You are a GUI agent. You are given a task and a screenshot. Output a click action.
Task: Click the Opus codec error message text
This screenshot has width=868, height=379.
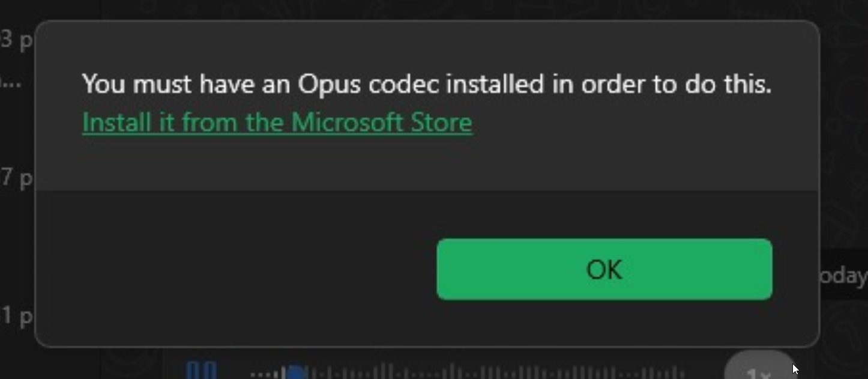click(x=426, y=84)
